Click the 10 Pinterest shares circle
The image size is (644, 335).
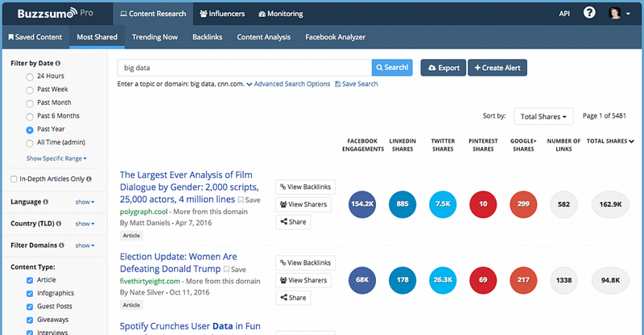[x=483, y=205]
